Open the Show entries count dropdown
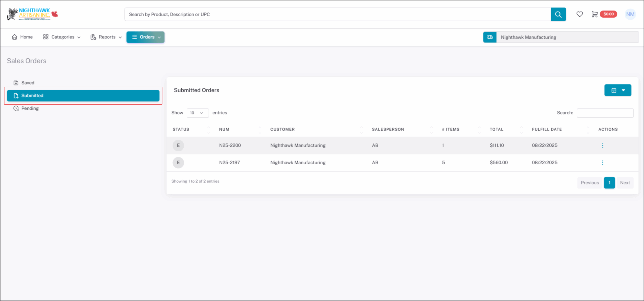Viewport: 644px width, 301px height. 197,113
